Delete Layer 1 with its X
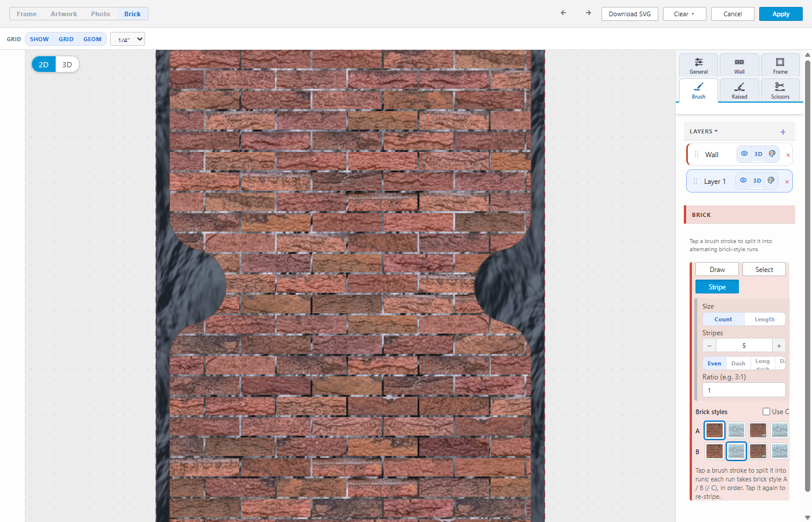 (786, 182)
